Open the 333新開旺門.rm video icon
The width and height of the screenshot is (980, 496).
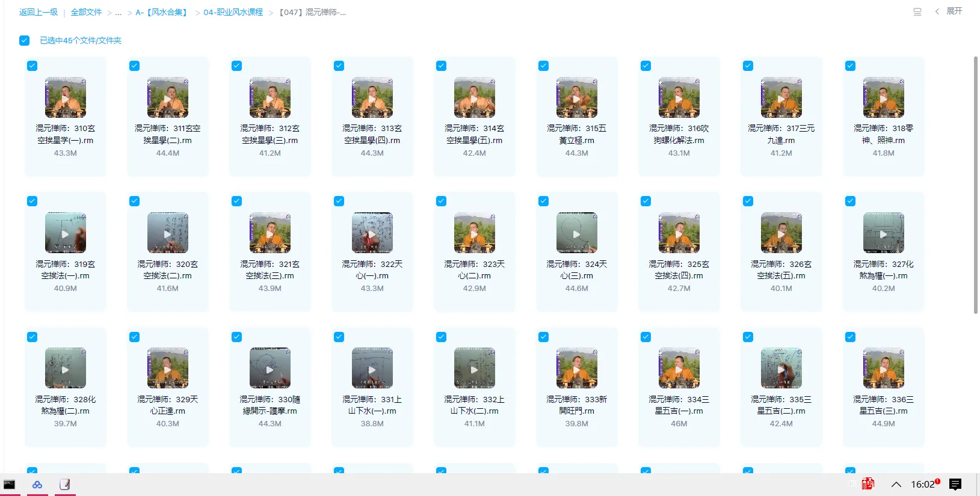point(577,368)
